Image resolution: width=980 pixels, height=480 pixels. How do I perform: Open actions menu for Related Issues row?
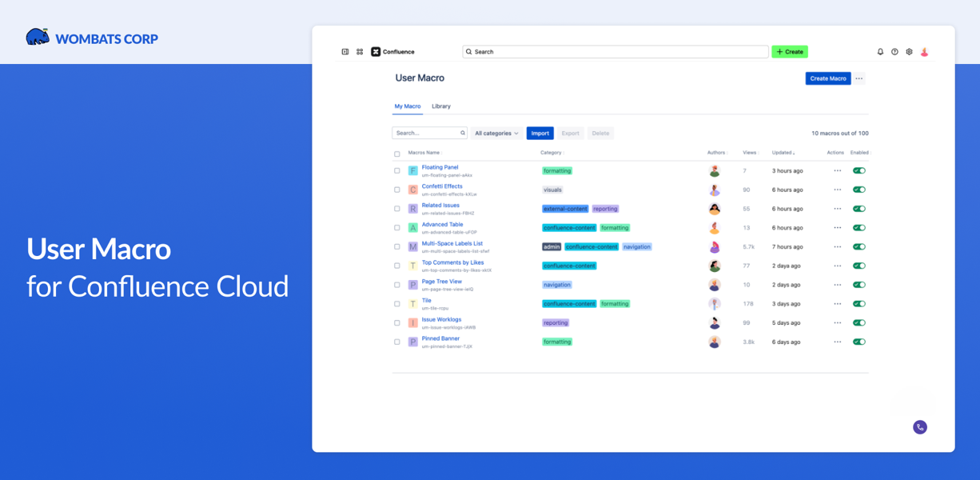[x=837, y=209]
